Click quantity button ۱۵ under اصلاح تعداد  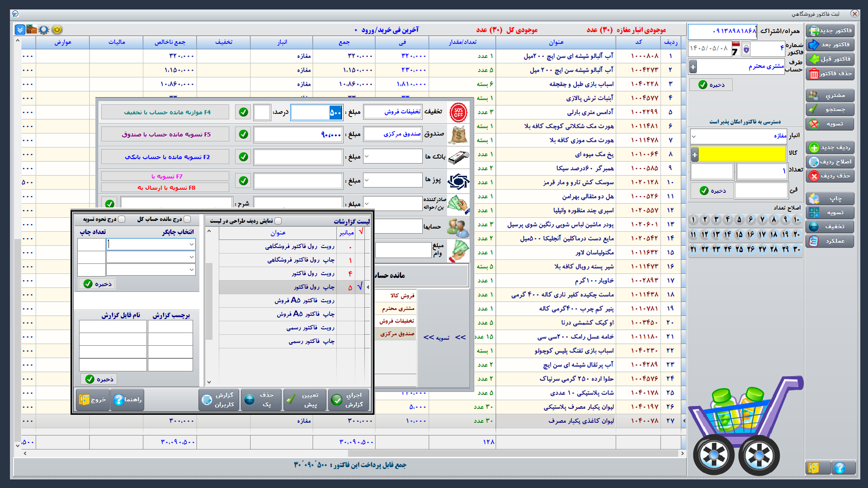point(739,235)
